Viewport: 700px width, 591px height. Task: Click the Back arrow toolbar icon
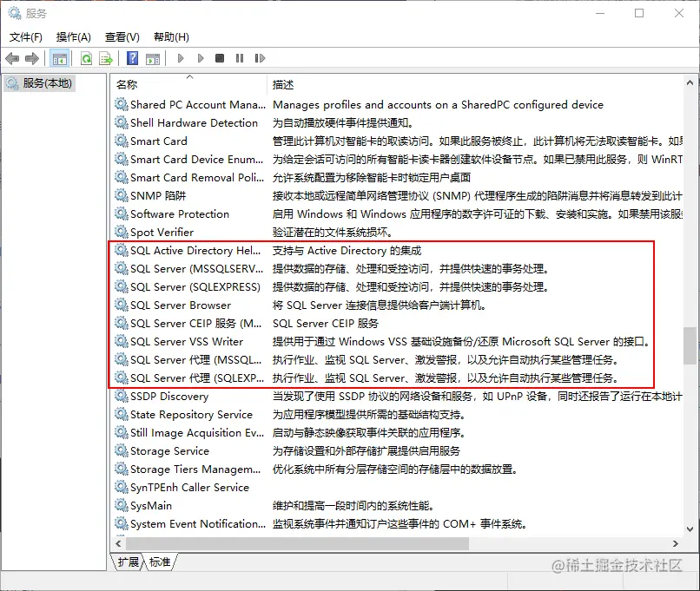(12, 58)
